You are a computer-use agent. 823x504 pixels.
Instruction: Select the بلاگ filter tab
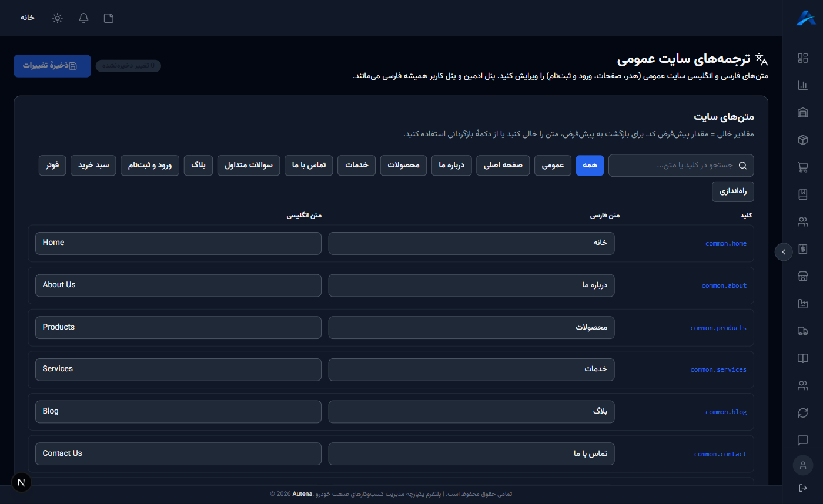198,166
